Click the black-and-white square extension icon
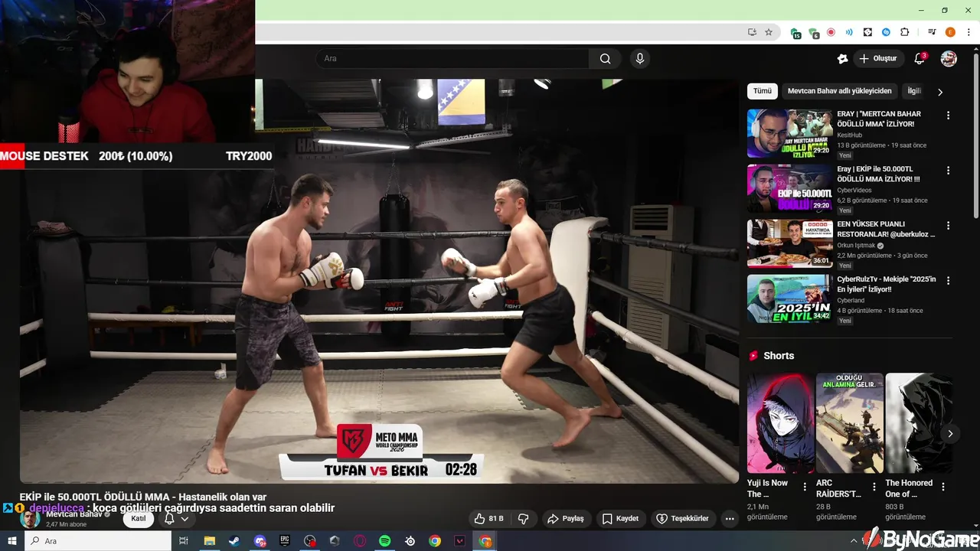This screenshot has height=551, width=980. point(867,32)
